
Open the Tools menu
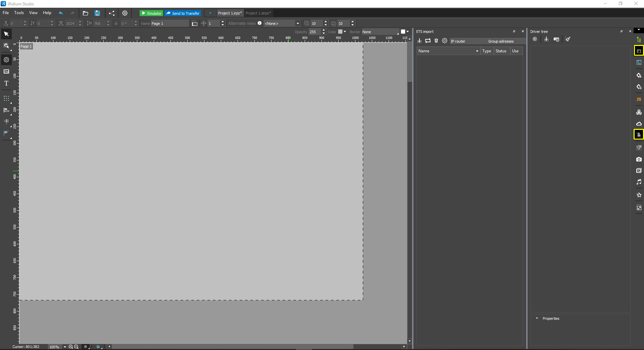[x=19, y=13]
